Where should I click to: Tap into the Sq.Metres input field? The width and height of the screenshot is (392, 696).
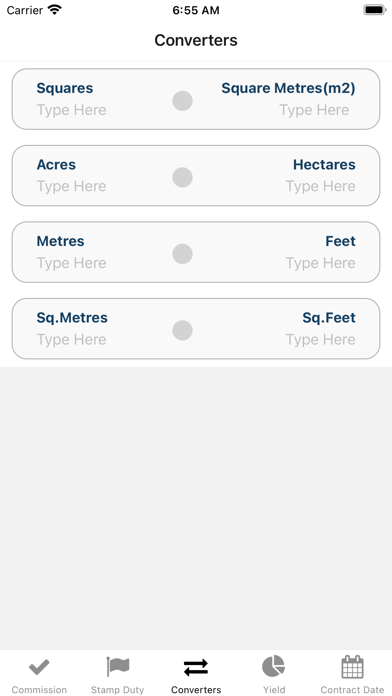(x=71, y=340)
